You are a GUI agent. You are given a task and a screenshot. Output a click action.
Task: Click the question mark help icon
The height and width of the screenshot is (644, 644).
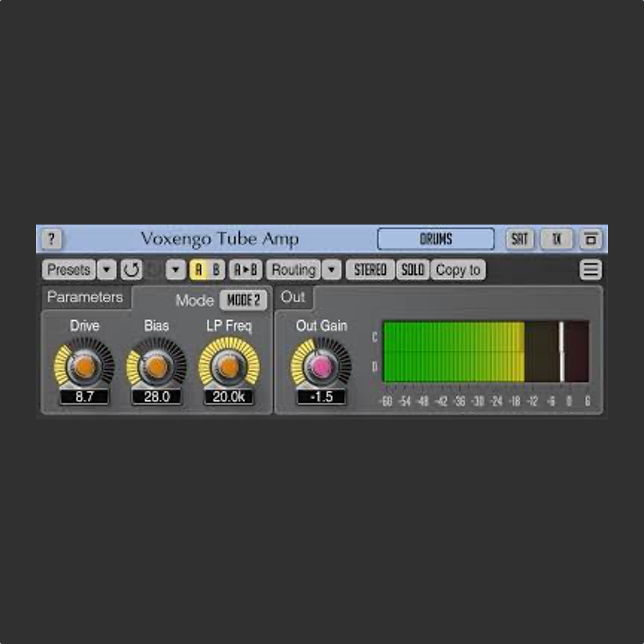52,239
